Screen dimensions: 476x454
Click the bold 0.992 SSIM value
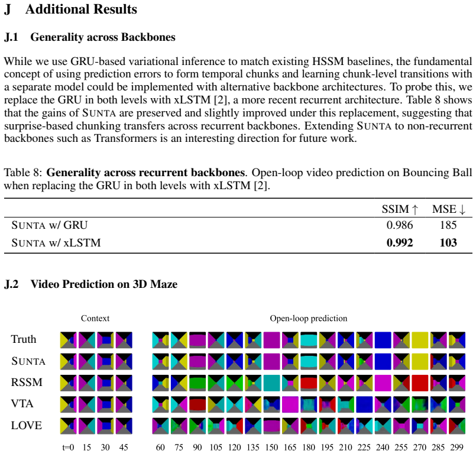[x=400, y=243]
